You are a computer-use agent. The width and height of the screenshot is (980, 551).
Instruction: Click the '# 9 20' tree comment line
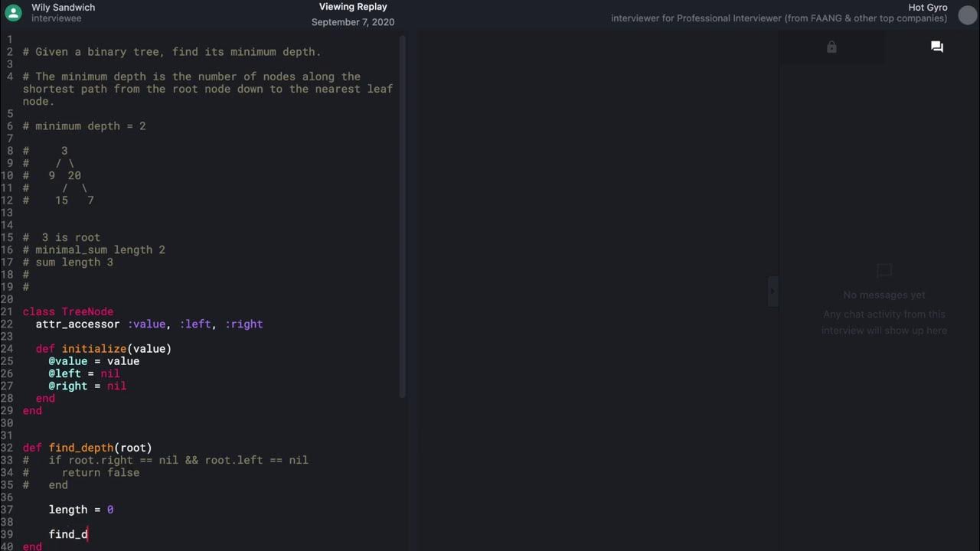[x=52, y=175]
